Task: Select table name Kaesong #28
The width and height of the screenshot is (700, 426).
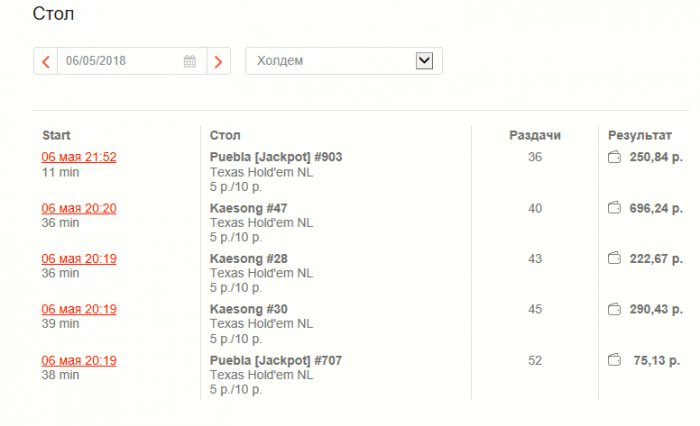Action: click(249, 259)
